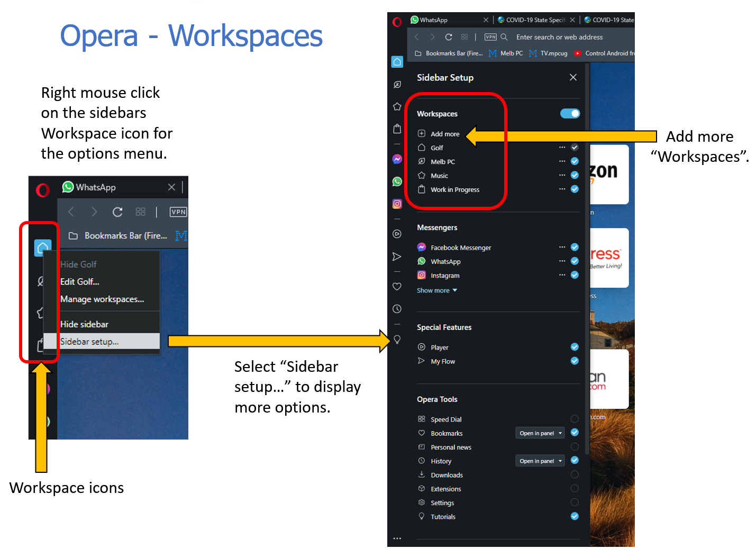The image size is (756, 558).
Task: Turn off the Workspaces toggle switch
Action: 570,114
